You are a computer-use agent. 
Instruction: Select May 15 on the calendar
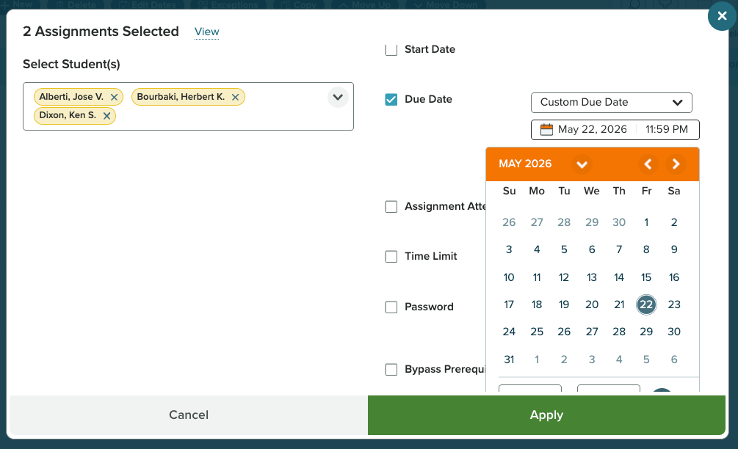(x=646, y=277)
